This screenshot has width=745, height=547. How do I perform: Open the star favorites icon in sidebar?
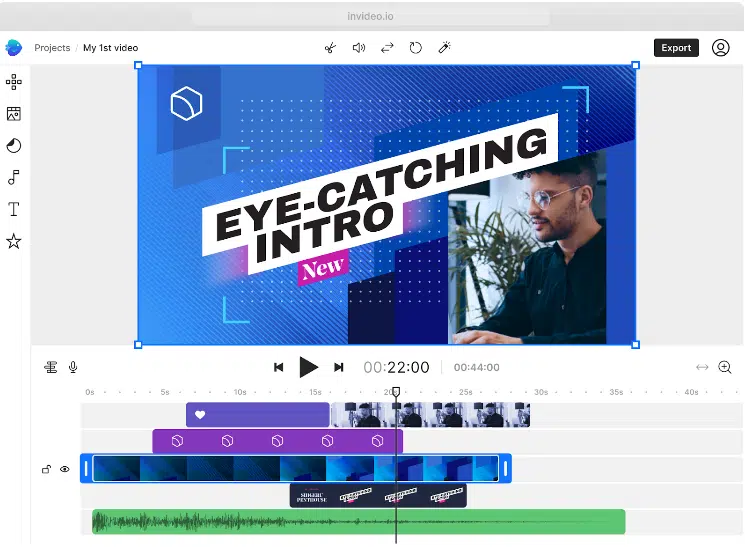[x=14, y=241]
